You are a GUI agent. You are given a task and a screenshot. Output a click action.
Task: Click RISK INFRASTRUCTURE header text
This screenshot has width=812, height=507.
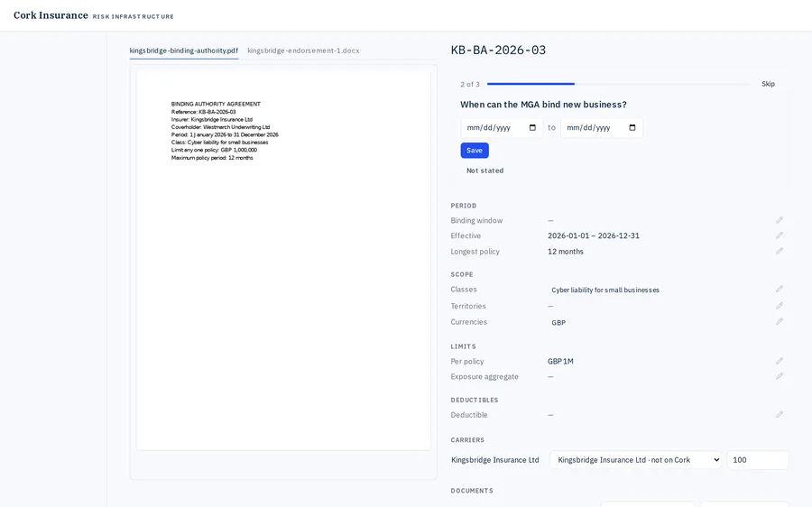pyautogui.click(x=134, y=16)
